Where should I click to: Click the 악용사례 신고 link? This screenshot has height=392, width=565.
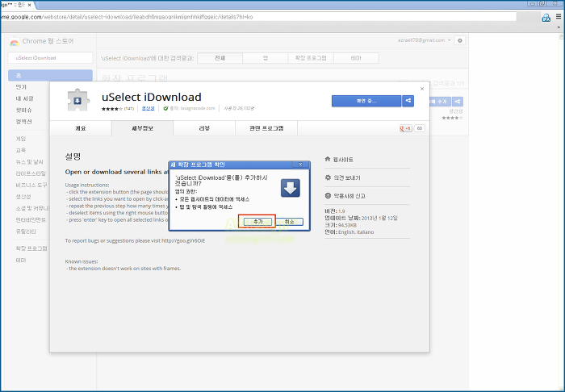[x=349, y=196]
